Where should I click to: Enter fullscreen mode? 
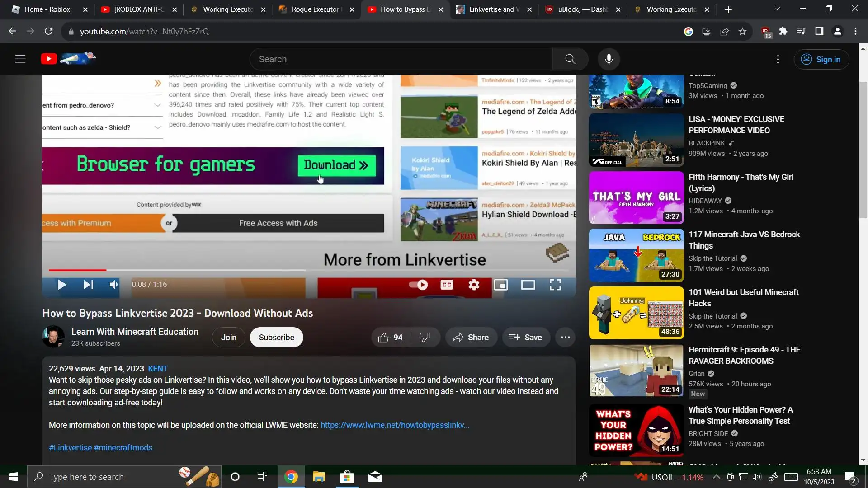pyautogui.click(x=555, y=285)
